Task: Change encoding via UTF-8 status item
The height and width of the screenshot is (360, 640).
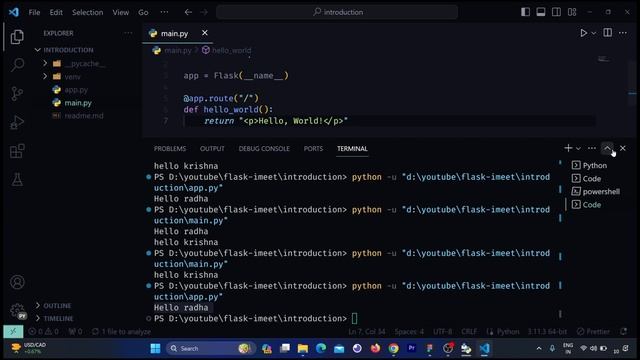Action: (442, 331)
